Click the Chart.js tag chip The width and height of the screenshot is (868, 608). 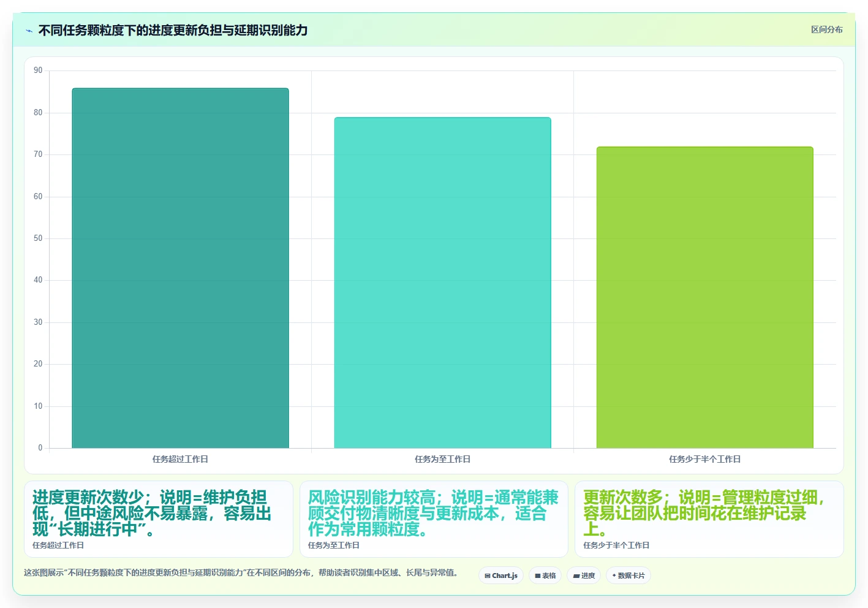pos(501,576)
